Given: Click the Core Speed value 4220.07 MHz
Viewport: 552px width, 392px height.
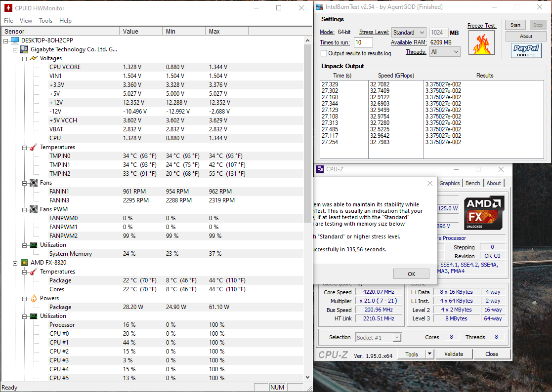Looking at the screenshot, I should (379, 292).
